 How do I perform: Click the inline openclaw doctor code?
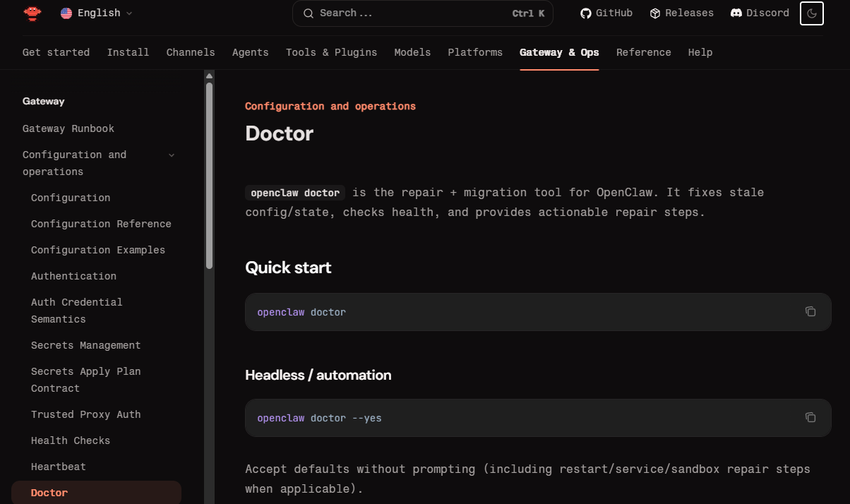click(x=295, y=193)
